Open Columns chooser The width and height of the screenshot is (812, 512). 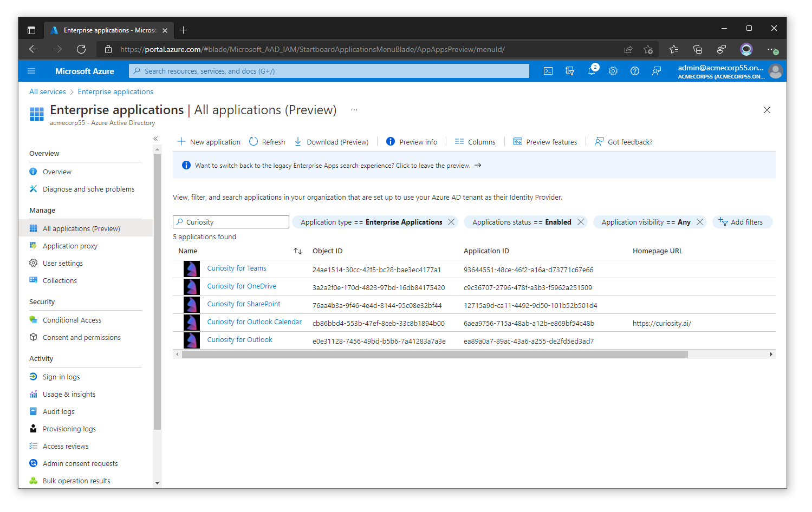point(475,142)
